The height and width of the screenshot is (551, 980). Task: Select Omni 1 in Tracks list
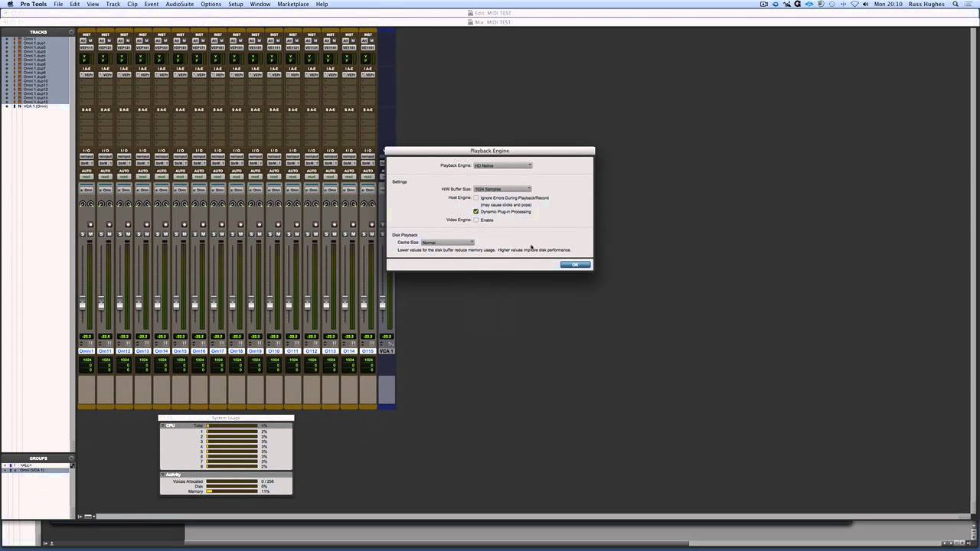coord(29,39)
